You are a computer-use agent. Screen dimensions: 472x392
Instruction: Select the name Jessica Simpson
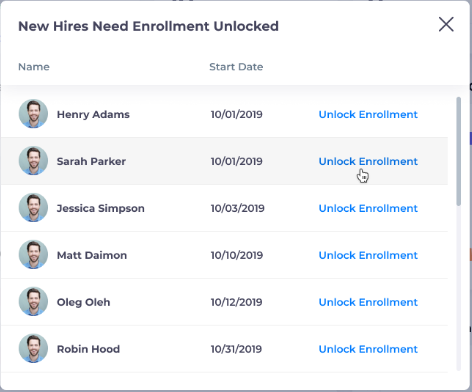tap(101, 208)
